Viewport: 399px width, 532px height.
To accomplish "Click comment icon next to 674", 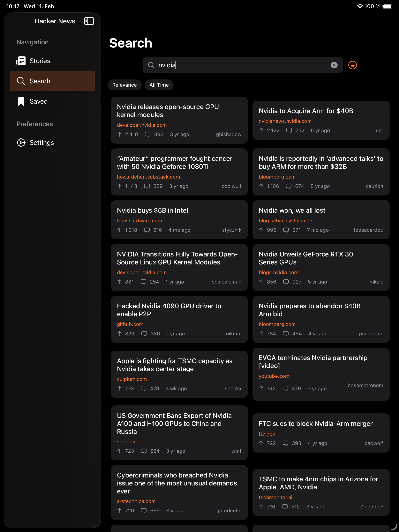I will click(x=289, y=186).
